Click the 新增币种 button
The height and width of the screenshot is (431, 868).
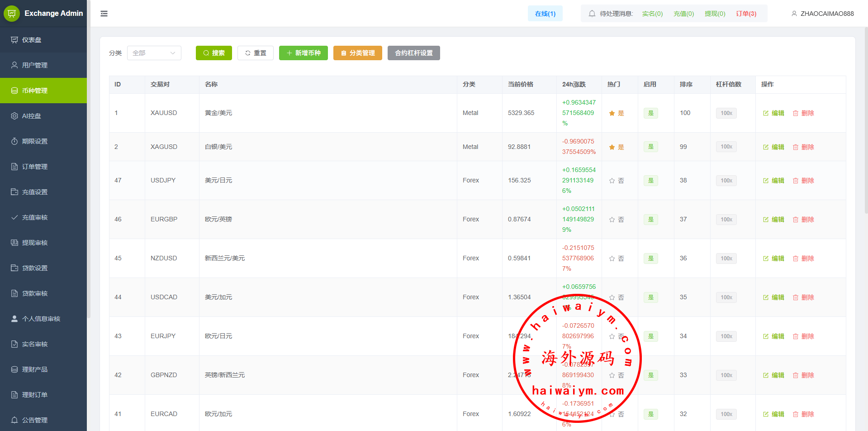[303, 53]
